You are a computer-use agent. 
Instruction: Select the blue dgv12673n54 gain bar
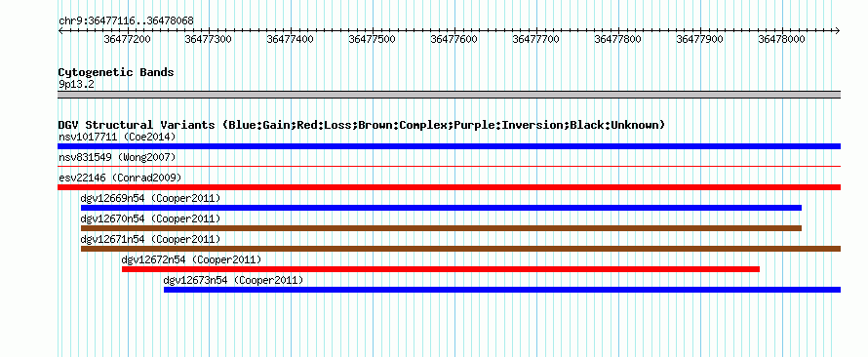(502, 290)
